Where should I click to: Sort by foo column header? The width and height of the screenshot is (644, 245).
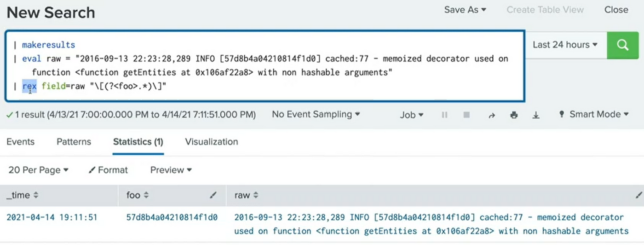(x=138, y=195)
